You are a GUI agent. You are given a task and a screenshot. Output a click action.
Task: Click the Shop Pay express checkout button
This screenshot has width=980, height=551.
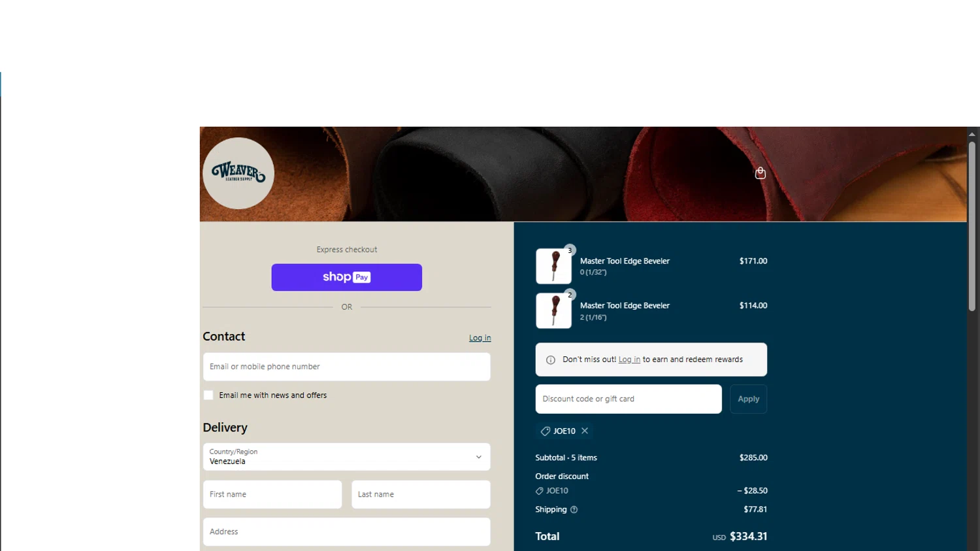coord(346,277)
